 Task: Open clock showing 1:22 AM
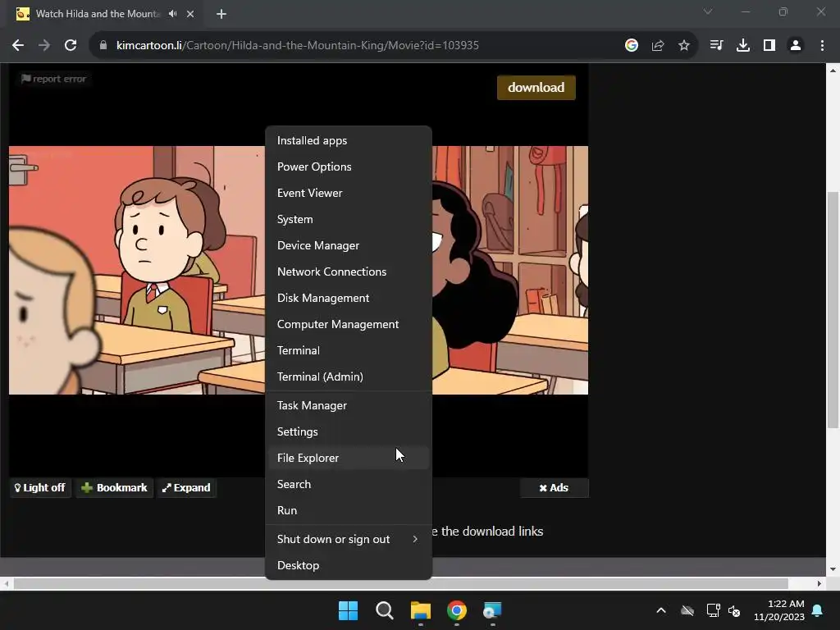click(779, 610)
